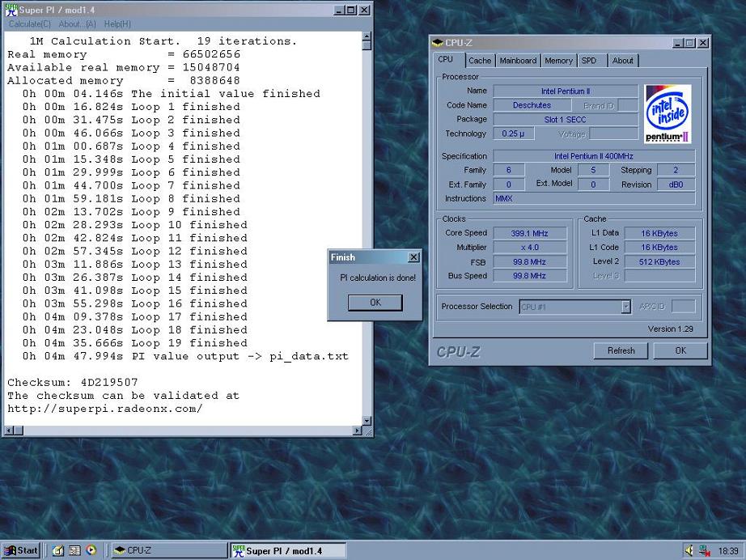Close the CPU-Z window
This screenshot has width=746, height=560.
coord(703,43)
